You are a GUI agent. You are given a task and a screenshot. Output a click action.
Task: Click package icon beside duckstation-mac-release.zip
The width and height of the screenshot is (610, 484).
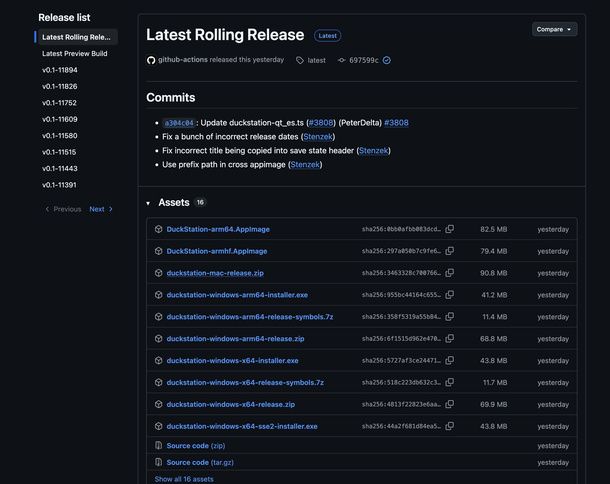click(x=158, y=273)
